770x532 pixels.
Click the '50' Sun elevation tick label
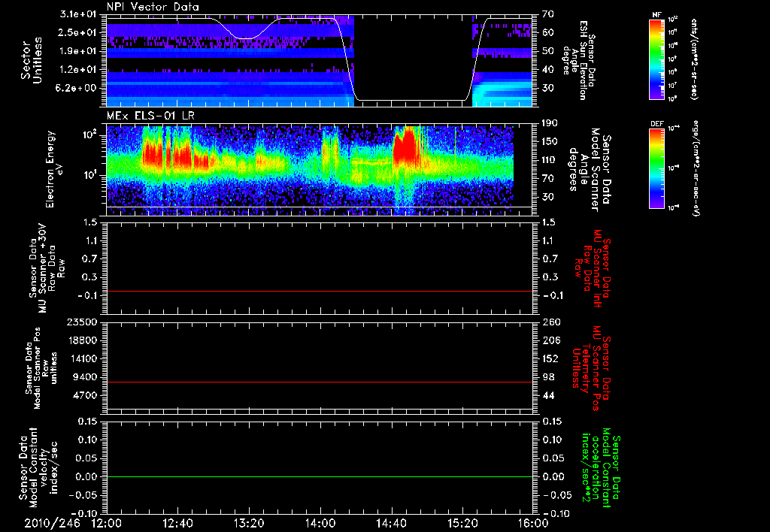548,51
